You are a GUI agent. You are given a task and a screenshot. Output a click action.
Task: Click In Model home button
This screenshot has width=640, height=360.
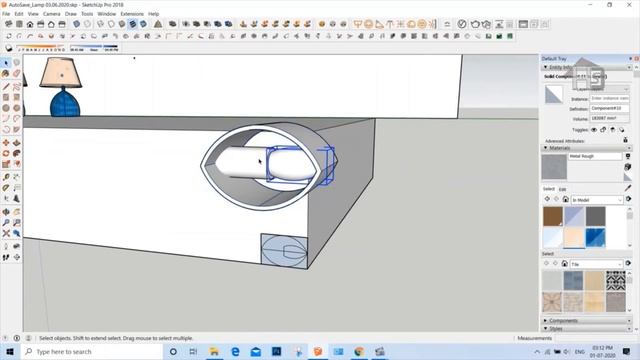[x=565, y=199]
